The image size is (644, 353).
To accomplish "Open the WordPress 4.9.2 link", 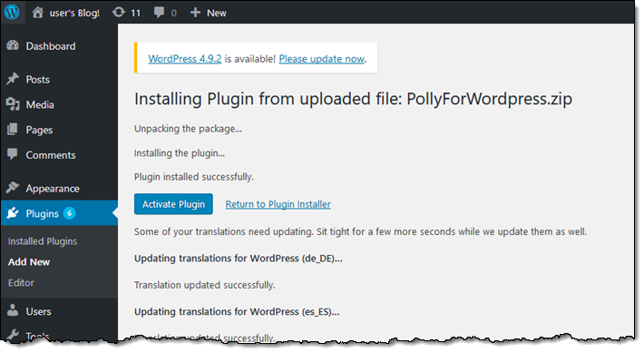I will [185, 59].
